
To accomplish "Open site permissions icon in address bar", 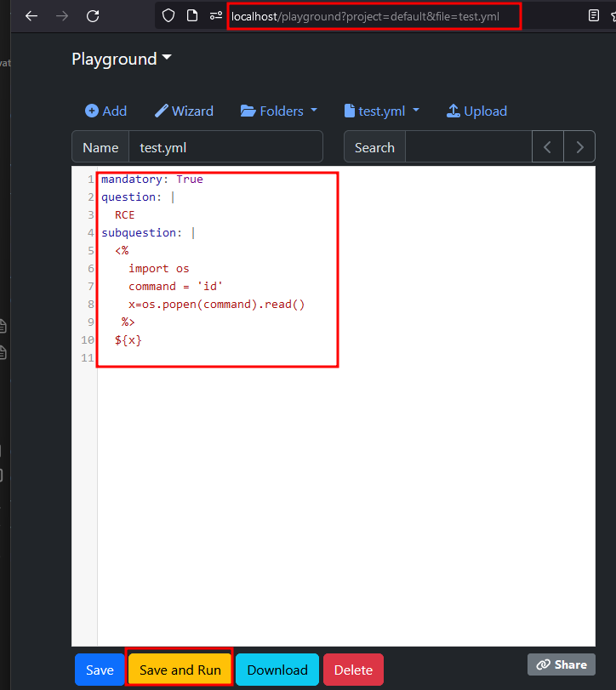I will click(x=215, y=16).
